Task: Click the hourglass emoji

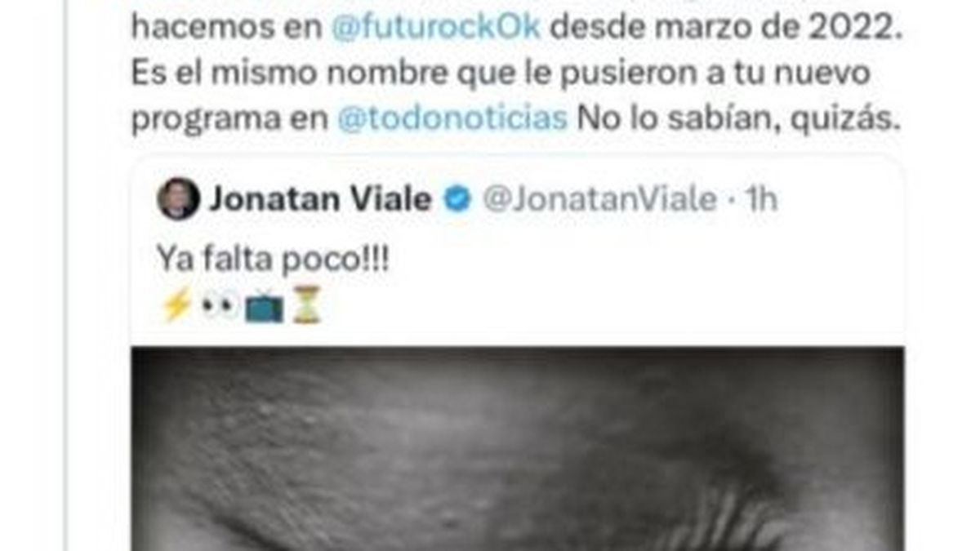Action: coord(307,306)
